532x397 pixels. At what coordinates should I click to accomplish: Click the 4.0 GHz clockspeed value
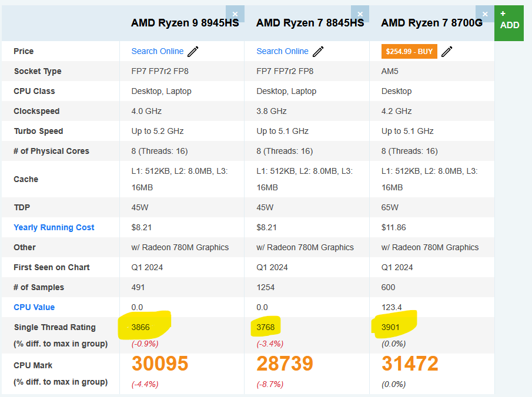(x=146, y=111)
